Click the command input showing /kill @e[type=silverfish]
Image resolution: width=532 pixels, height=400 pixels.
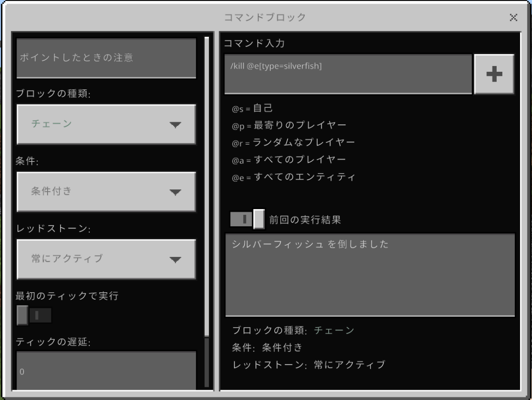coord(347,74)
